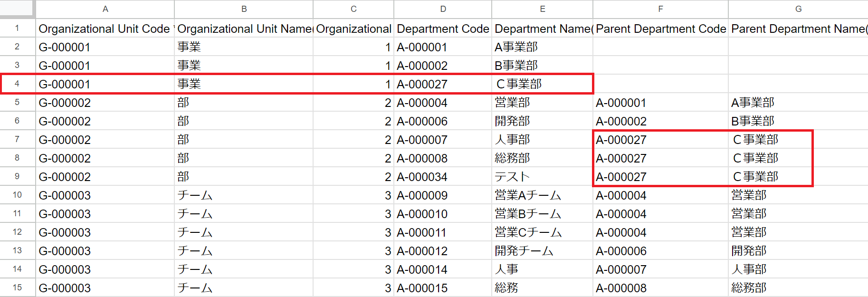Click the Organizational Unit Code header cell
868x297 pixels.
[105, 29]
